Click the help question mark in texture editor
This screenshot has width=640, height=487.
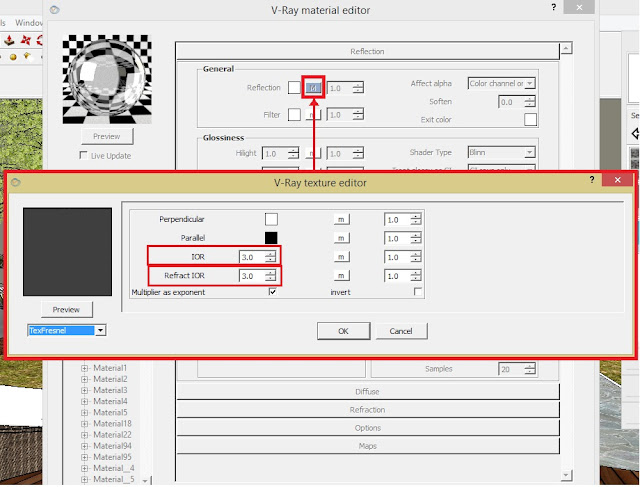pos(592,180)
